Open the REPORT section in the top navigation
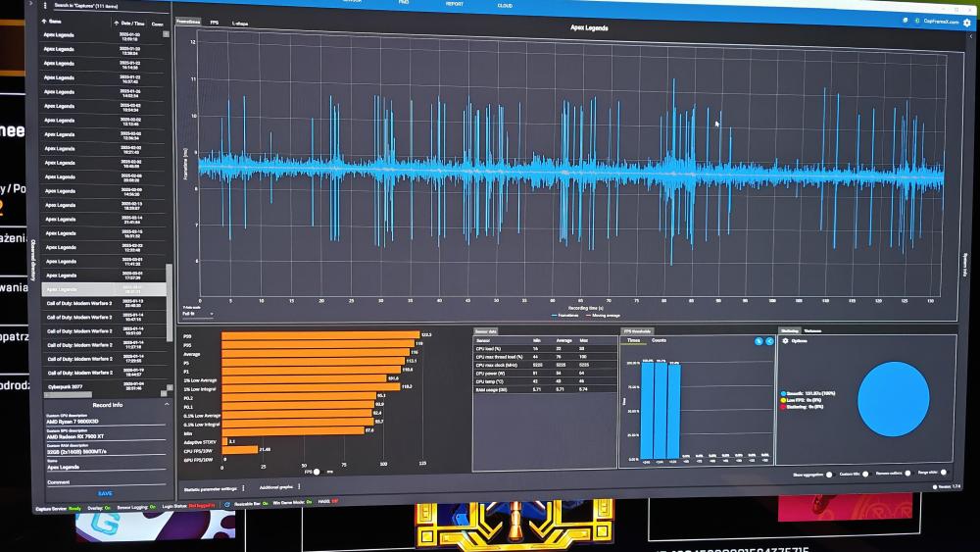 click(455, 4)
